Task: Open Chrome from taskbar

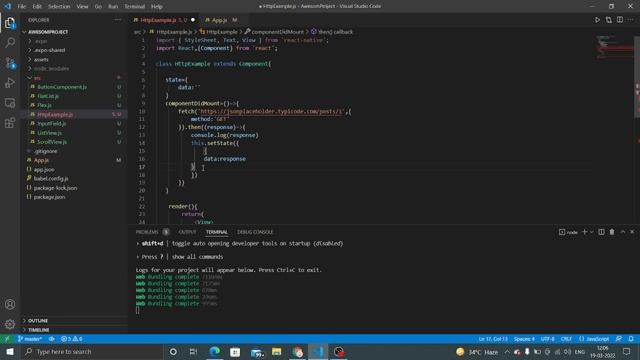Action: pos(297,351)
